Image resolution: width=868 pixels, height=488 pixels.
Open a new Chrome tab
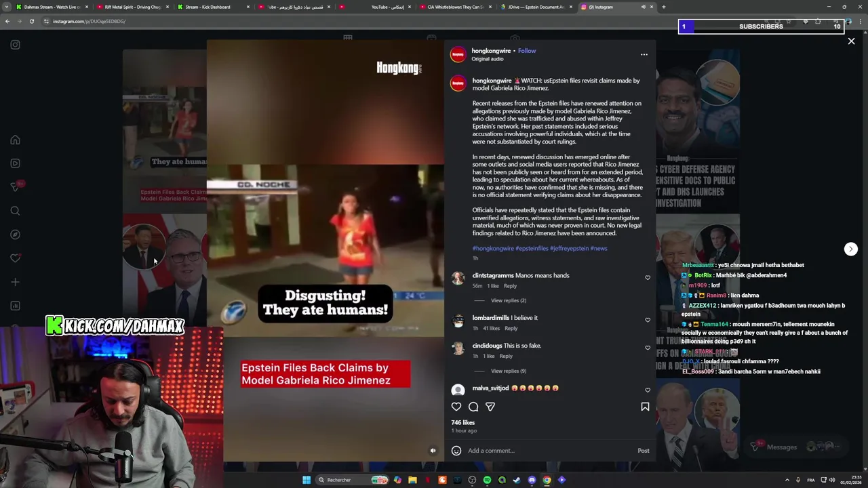[x=663, y=7]
